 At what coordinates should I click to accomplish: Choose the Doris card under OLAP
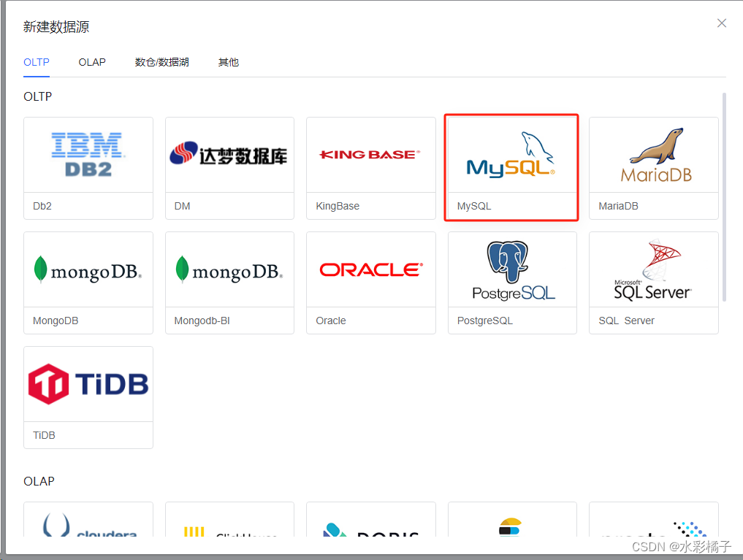pyautogui.click(x=371, y=519)
